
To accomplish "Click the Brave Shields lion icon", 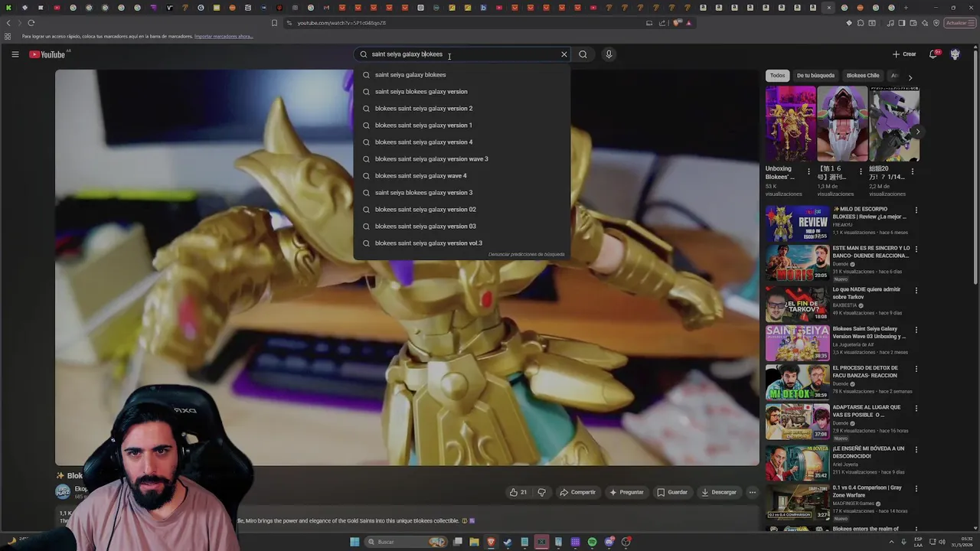I will tap(678, 23).
